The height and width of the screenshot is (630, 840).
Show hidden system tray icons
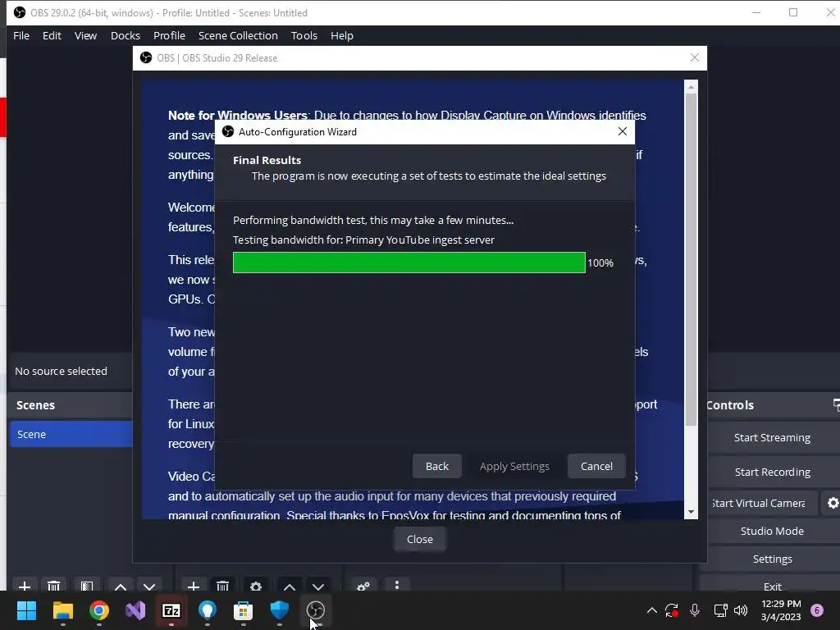point(652,610)
